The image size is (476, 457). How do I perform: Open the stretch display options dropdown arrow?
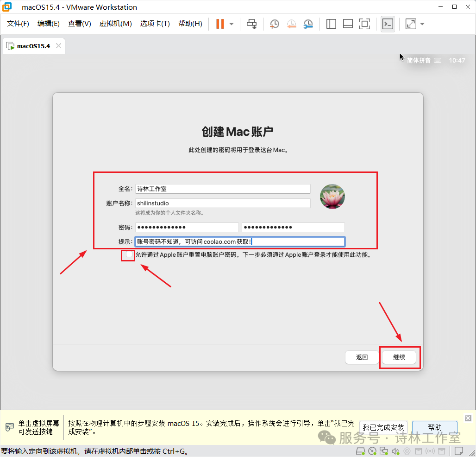(422, 24)
